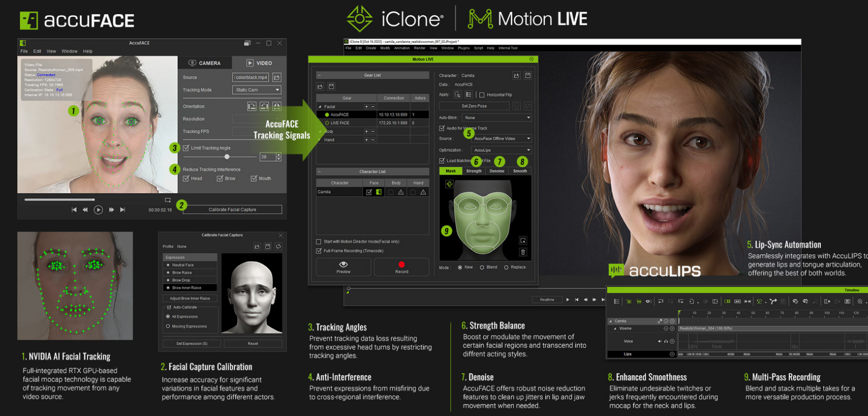Load gear list in Motion LIVE
The width and height of the screenshot is (868, 416).
(x=320, y=86)
